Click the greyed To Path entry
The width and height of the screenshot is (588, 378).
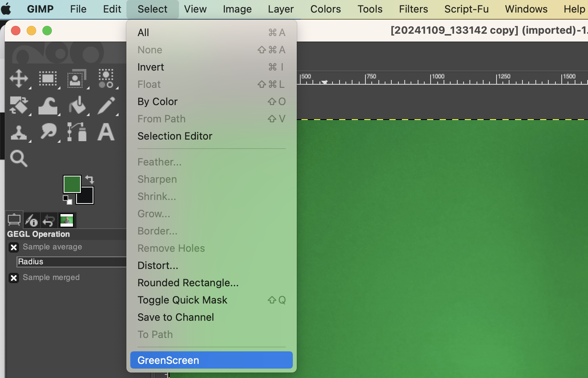click(212, 334)
